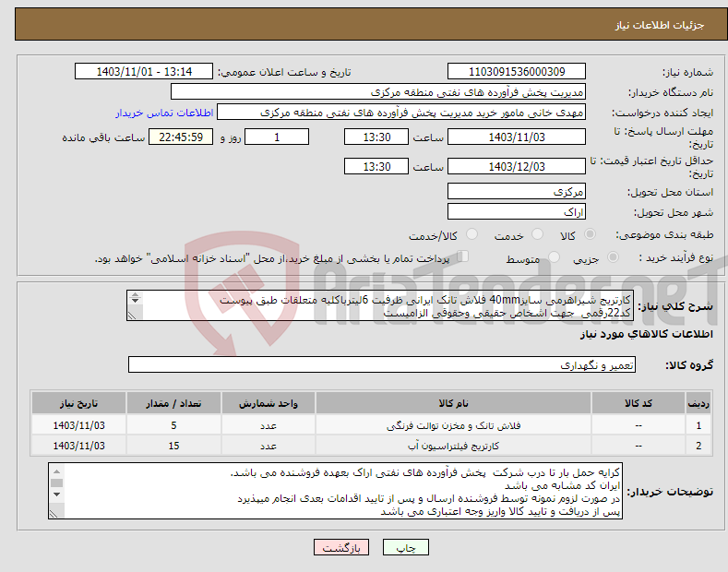Click the date cell of the فلاش تانک row
The image size is (728, 572).
tap(79, 425)
